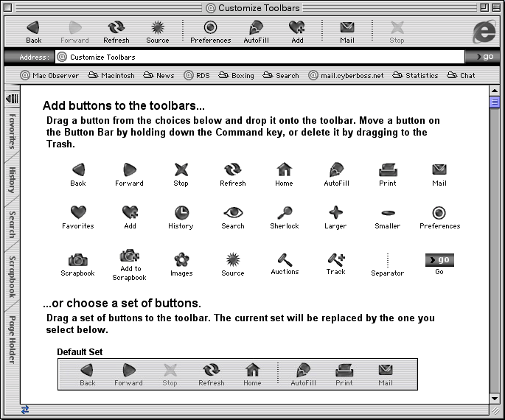Select the Auctions gavel icon

[285, 259]
